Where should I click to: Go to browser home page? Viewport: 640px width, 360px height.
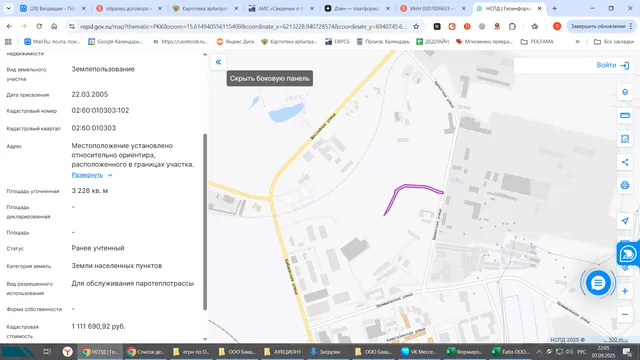54,26
